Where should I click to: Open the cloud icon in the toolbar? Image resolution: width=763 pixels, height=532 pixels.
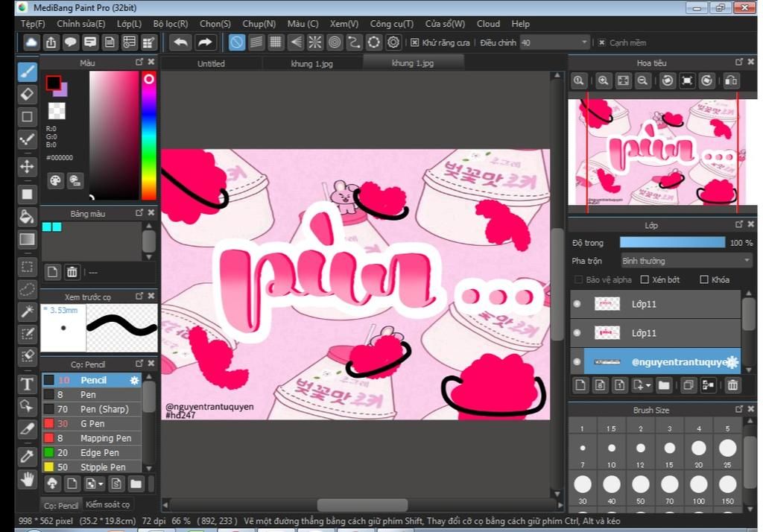click(31, 42)
